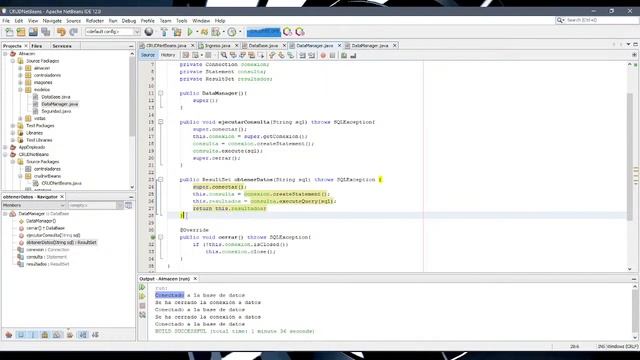
Task: Open the Profile Project dropdown arrow
Action: [239, 32]
